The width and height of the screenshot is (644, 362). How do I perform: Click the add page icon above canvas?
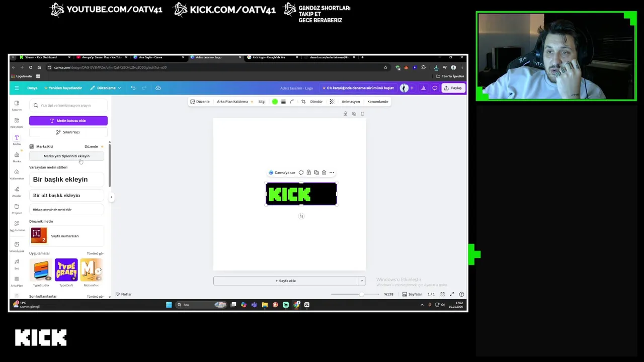tap(362, 114)
